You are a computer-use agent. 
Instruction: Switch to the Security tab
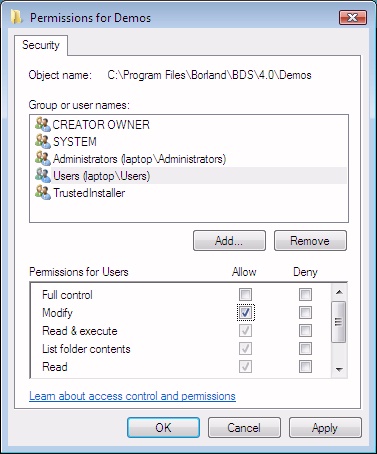41,45
